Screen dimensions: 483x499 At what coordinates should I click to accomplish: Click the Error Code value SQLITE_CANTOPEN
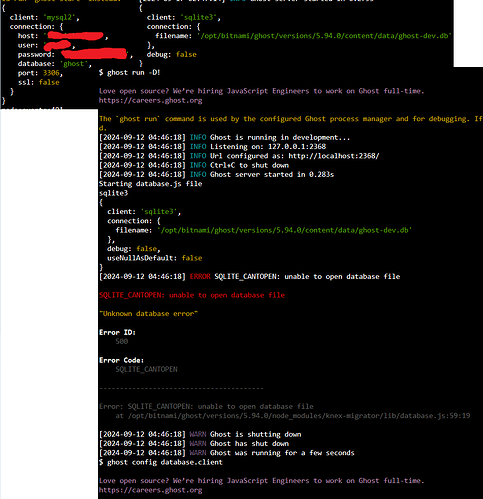click(146, 369)
